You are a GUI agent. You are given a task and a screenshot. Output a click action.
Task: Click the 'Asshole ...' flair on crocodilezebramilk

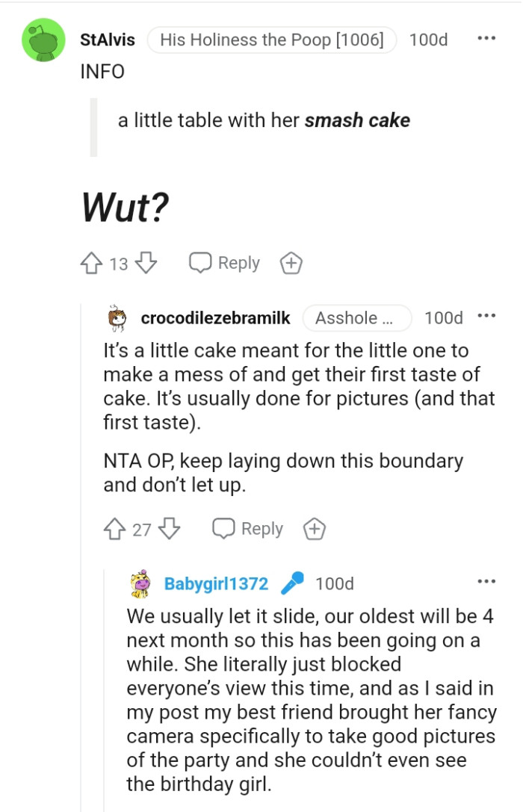[x=356, y=317]
